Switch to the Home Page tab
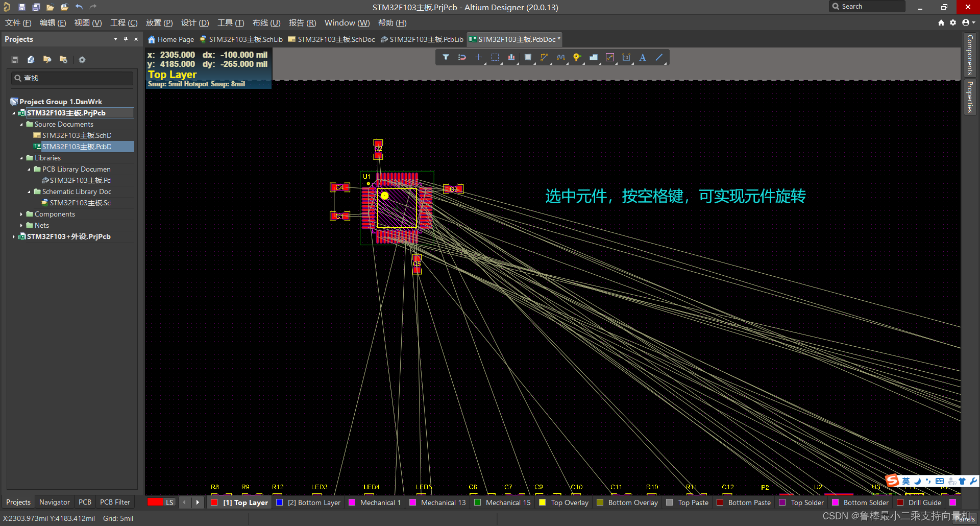This screenshot has height=526, width=980. point(171,39)
